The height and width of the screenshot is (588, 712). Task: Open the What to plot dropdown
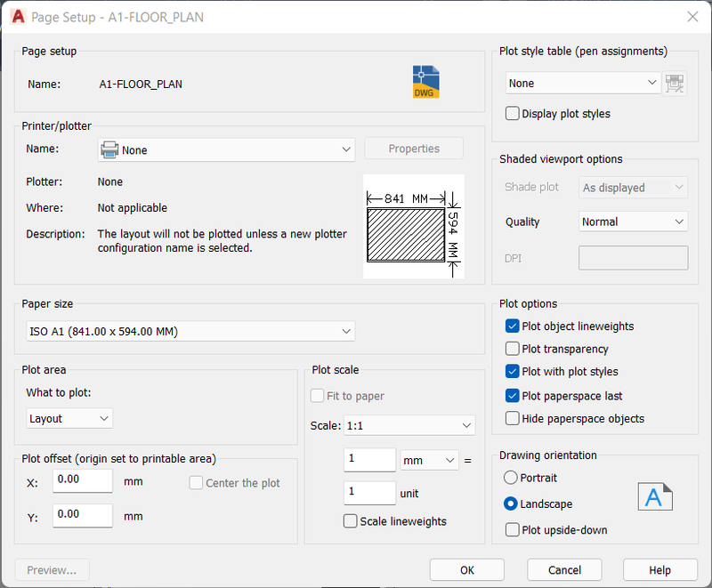coord(69,418)
